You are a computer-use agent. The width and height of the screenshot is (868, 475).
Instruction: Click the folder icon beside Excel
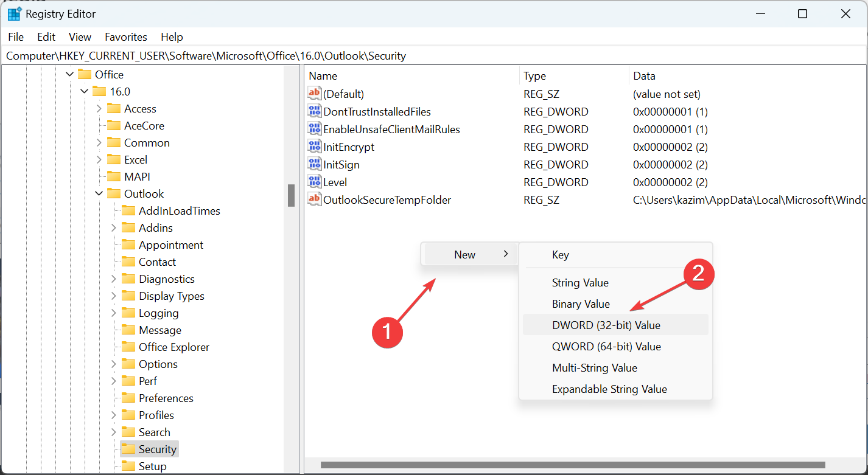click(x=113, y=159)
